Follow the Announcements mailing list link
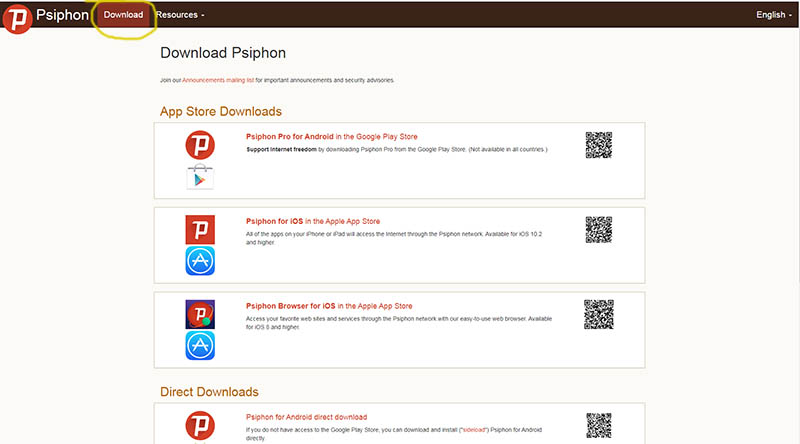The height and width of the screenshot is (444, 800). (218, 80)
